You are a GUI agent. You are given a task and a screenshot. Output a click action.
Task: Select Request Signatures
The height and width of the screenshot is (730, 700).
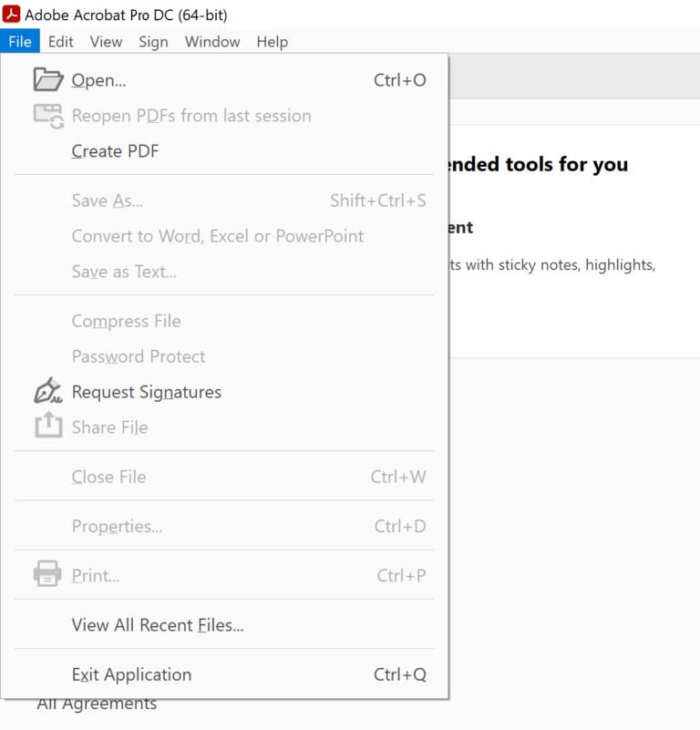point(147,391)
